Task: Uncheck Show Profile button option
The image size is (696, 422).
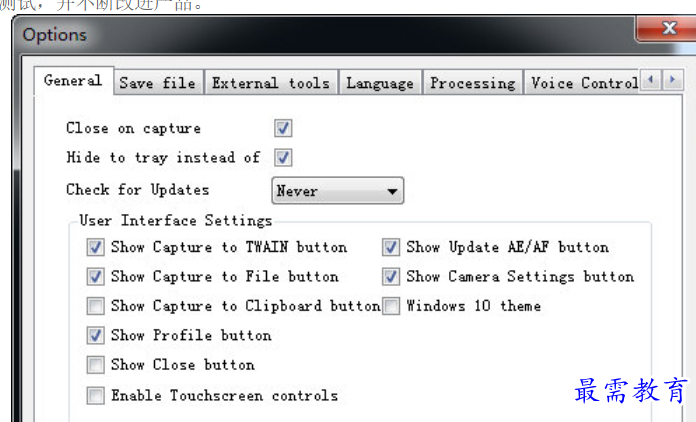Action: pos(95,335)
